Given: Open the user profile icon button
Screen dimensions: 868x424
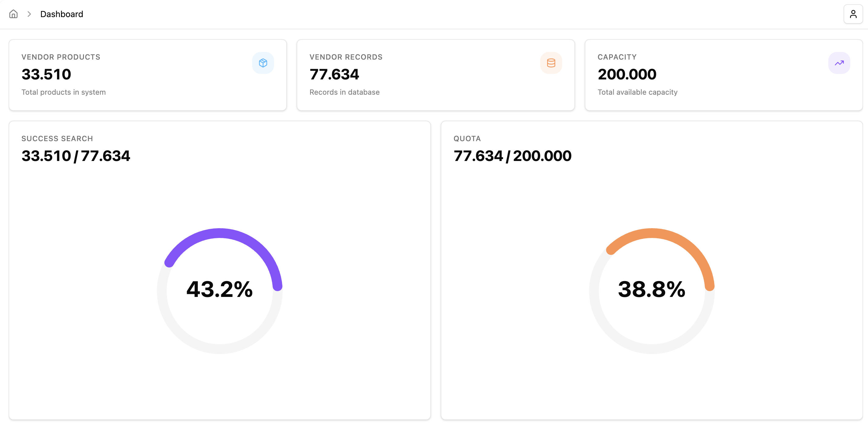Looking at the screenshot, I should [x=853, y=14].
